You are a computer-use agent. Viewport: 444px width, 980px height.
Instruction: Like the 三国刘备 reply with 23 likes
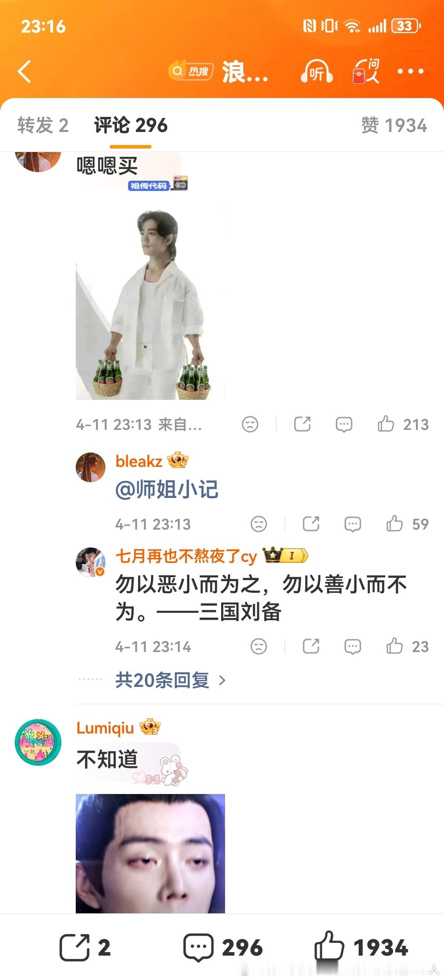[x=407, y=646]
